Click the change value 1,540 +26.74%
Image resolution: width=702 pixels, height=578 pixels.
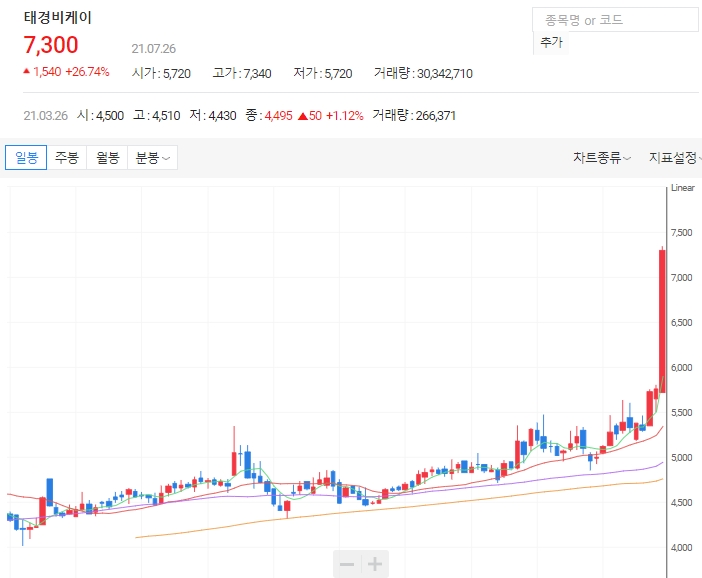66,72
